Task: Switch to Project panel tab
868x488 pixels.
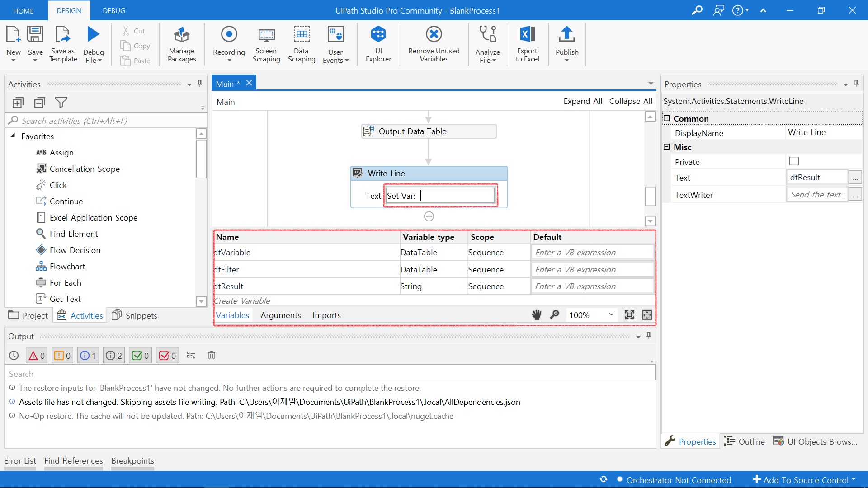Action: point(28,315)
